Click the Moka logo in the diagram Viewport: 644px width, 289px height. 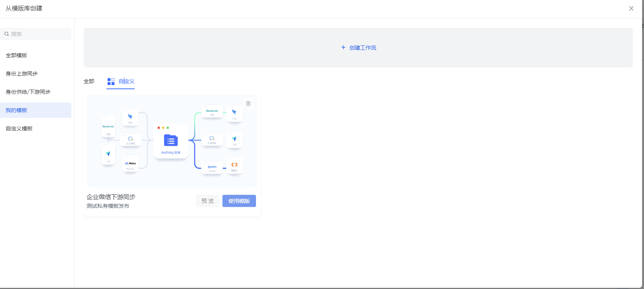point(130,163)
